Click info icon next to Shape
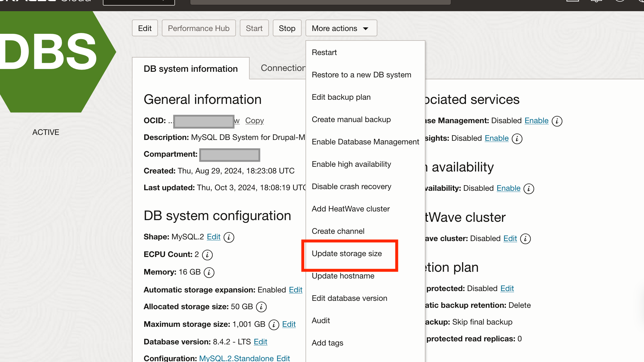The image size is (644, 362). coord(229,237)
